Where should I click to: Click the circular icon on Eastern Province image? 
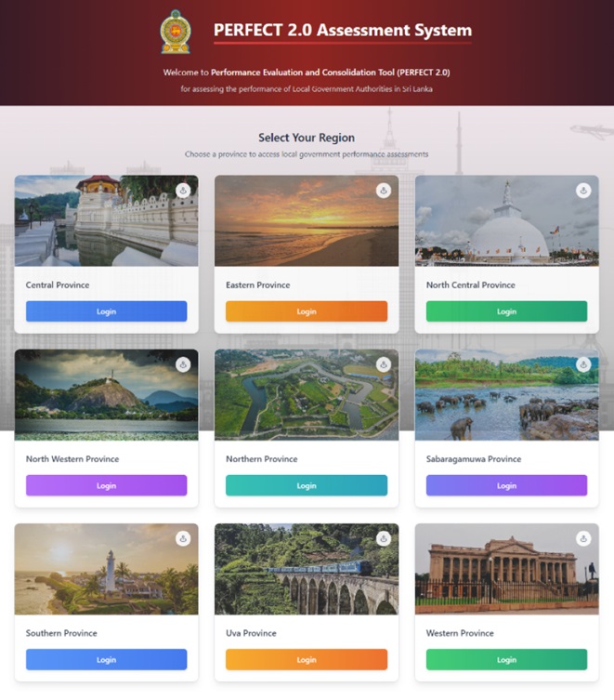(x=384, y=191)
